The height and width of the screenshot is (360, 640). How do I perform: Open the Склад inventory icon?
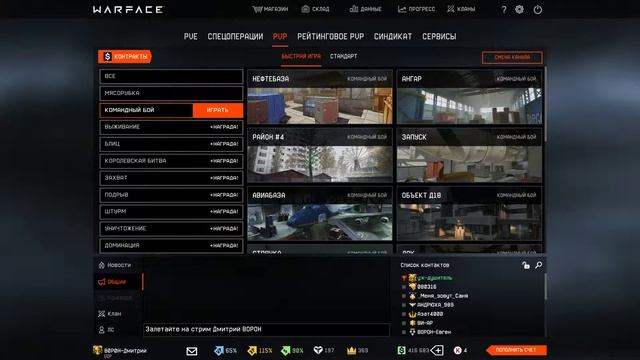(305, 9)
